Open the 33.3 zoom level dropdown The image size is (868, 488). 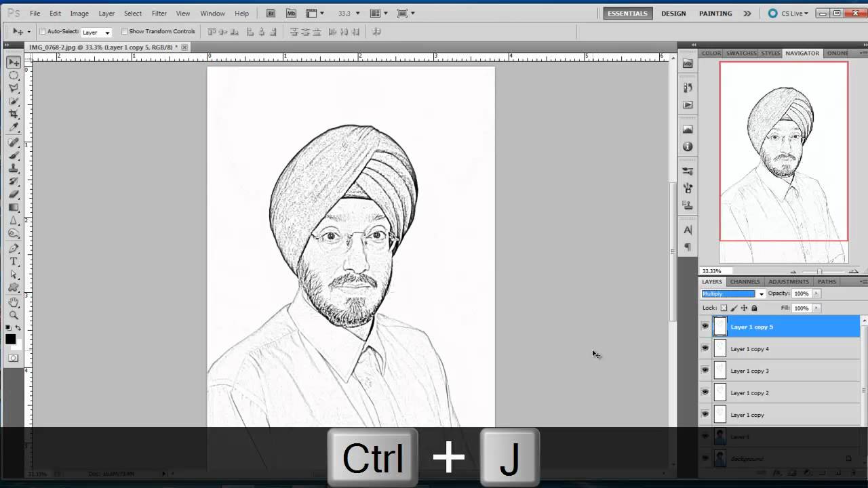pos(358,13)
